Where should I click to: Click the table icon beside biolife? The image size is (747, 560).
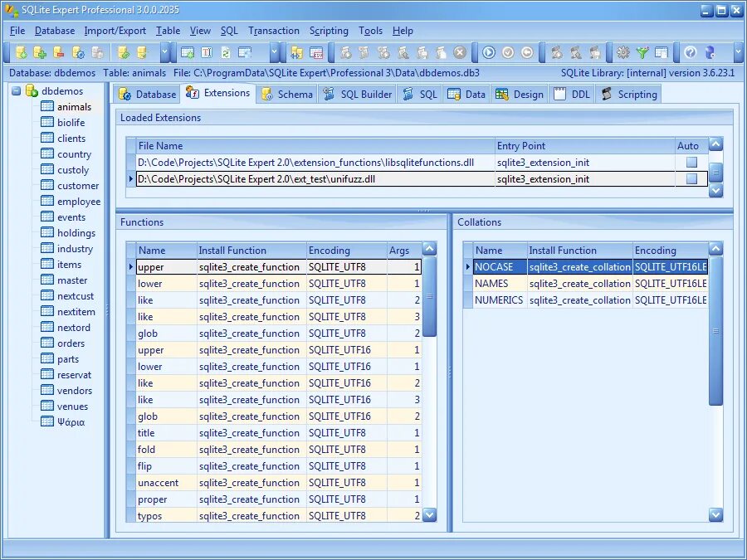coord(47,122)
